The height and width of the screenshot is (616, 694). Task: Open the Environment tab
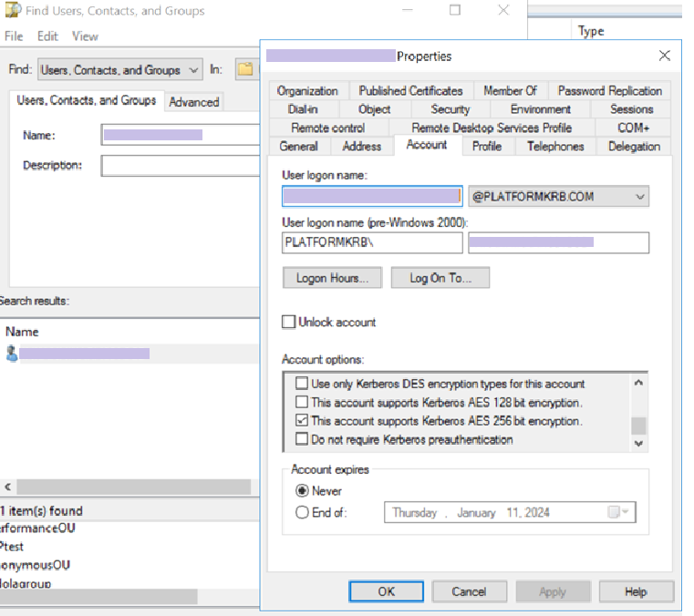click(x=541, y=109)
